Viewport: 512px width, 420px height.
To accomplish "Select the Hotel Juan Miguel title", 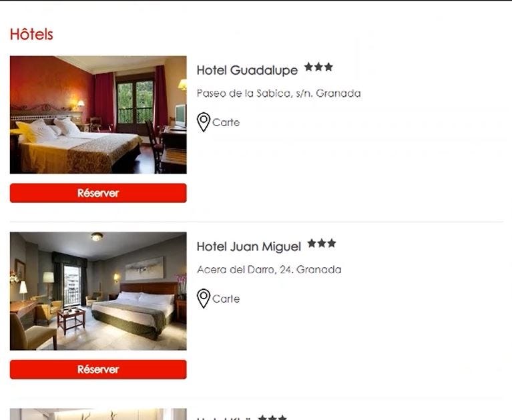I will click(x=249, y=246).
